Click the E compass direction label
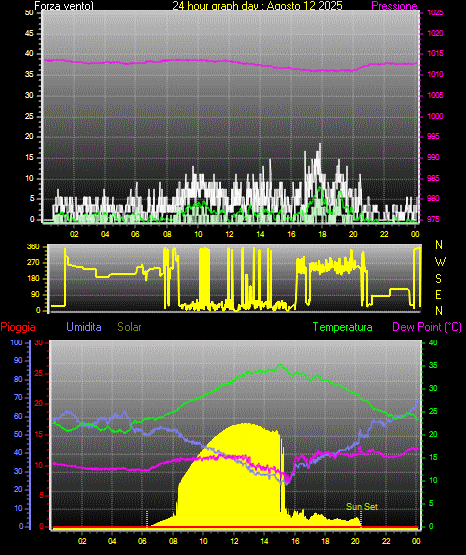Screen dimensions: 466x555 click(438, 294)
